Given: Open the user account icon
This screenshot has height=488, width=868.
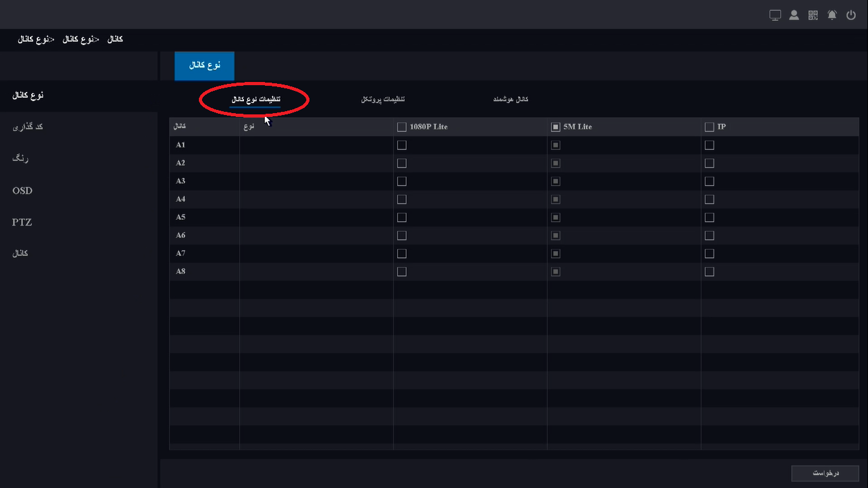Looking at the screenshot, I should tap(794, 15).
